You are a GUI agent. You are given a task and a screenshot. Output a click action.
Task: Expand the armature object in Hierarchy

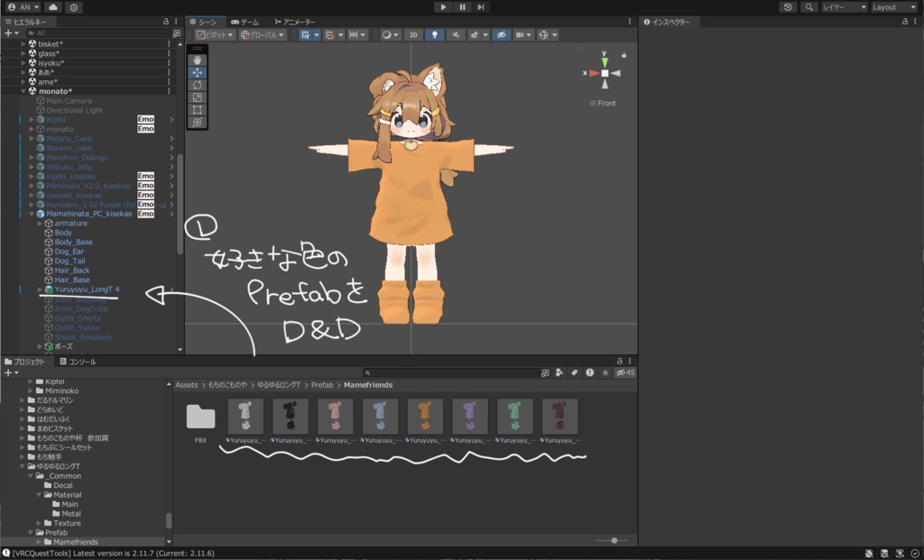tap(40, 223)
